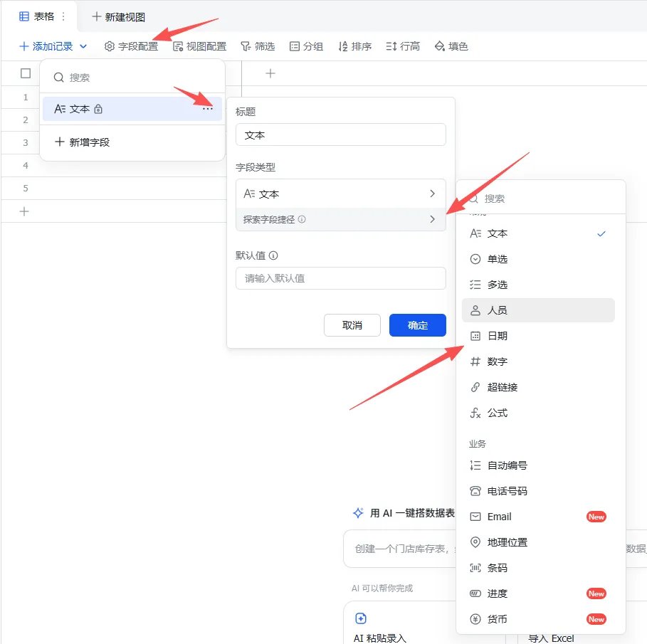
Task: Choose 电话号码 phone number field type
Action: coord(538,491)
